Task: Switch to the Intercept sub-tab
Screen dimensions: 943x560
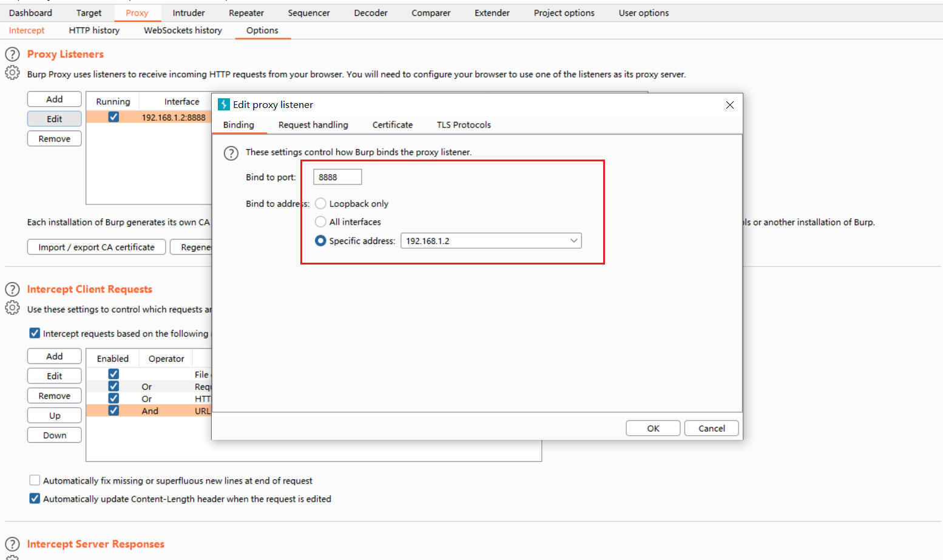Action: coord(27,30)
